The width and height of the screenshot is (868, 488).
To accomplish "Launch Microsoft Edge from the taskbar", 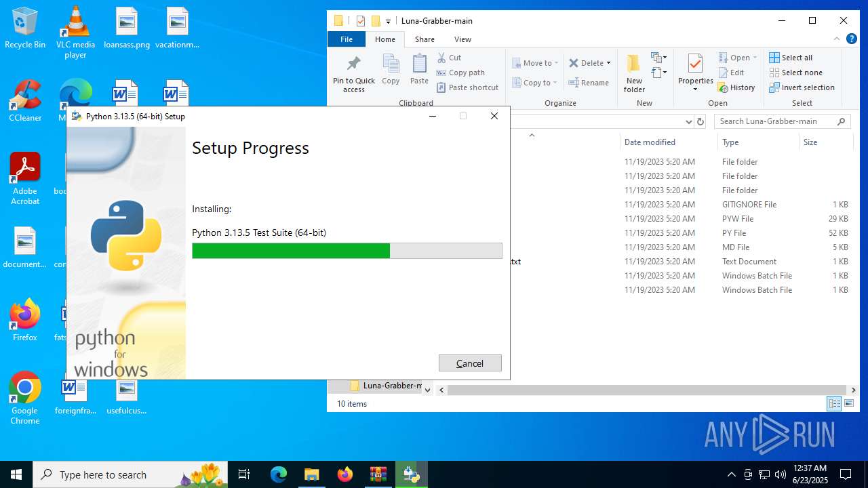I will 279,474.
